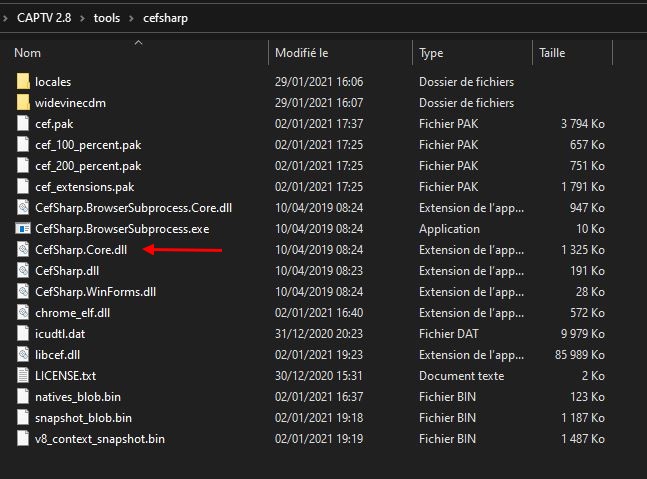Screen dimensions: 647x479
Task: Go to CAPTV 2.8 in breadcrumb
Action: (44, 18)
